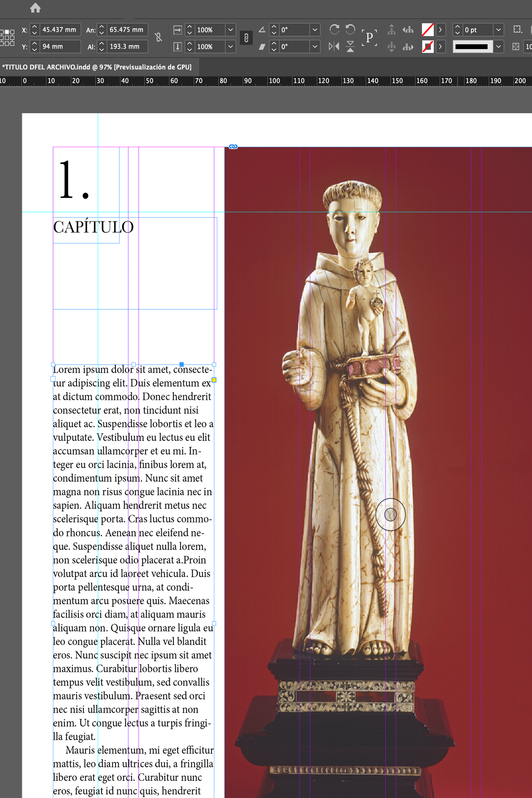Open the rotation angle dropdown
The width and height of the screenshot is (532, 798).
coord(315,30)
